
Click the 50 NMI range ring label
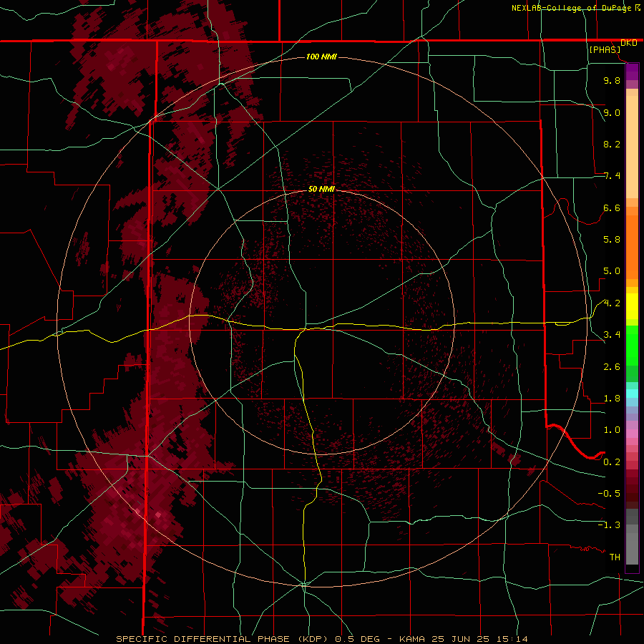(x=321, y=189)
